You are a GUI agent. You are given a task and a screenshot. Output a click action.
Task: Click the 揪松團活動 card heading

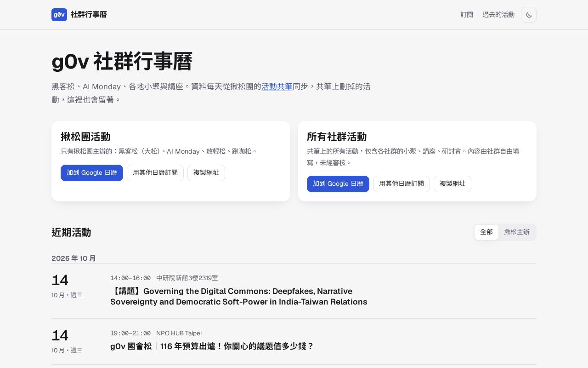(x=85, y=137)
